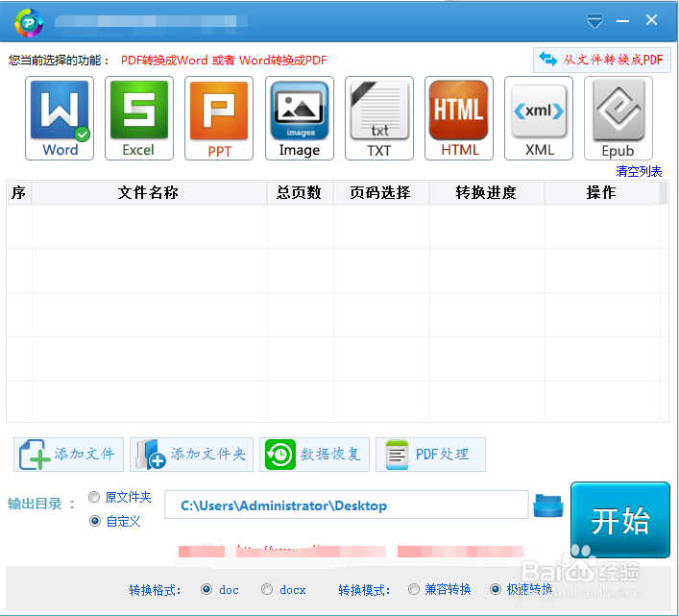
Task: Start conversion with the 开始 button
Action: point(620,520)
